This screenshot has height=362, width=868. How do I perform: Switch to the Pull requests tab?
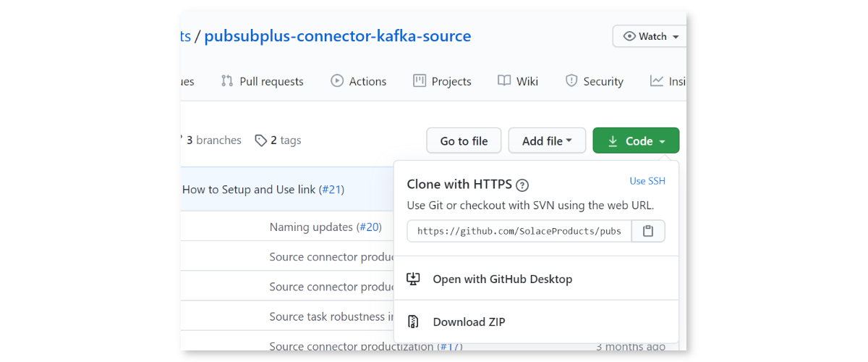pos(262,81)
